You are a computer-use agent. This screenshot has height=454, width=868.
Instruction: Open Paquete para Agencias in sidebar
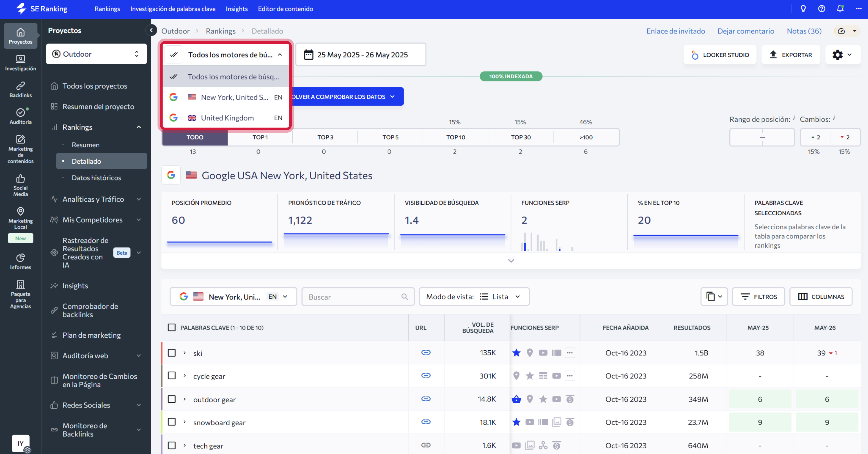[x=21, y=294]
